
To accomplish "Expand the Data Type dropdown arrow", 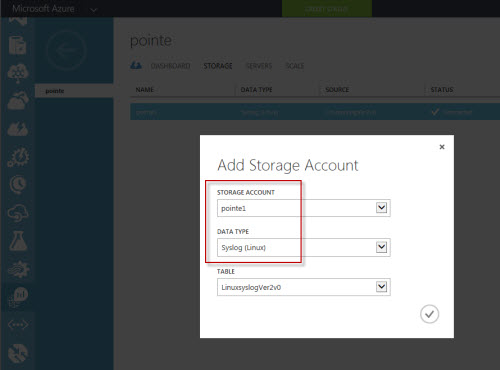I will [381, 247].
